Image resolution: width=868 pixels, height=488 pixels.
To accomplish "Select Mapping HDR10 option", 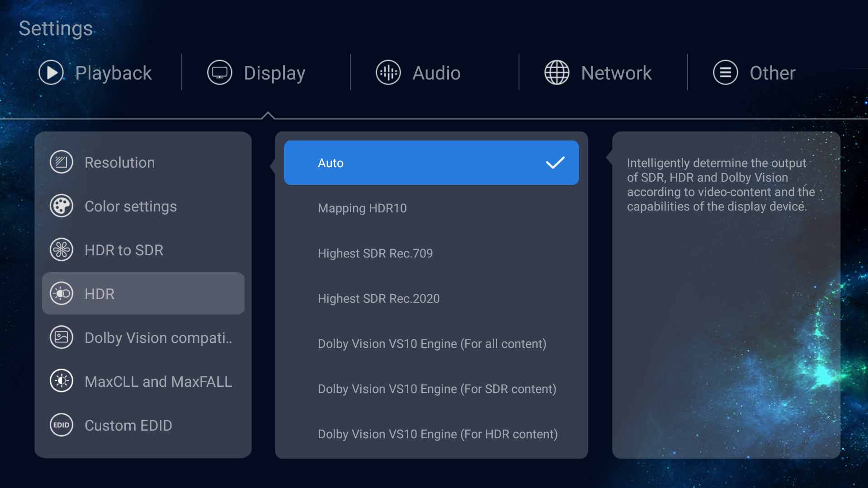I will point(431,208).
